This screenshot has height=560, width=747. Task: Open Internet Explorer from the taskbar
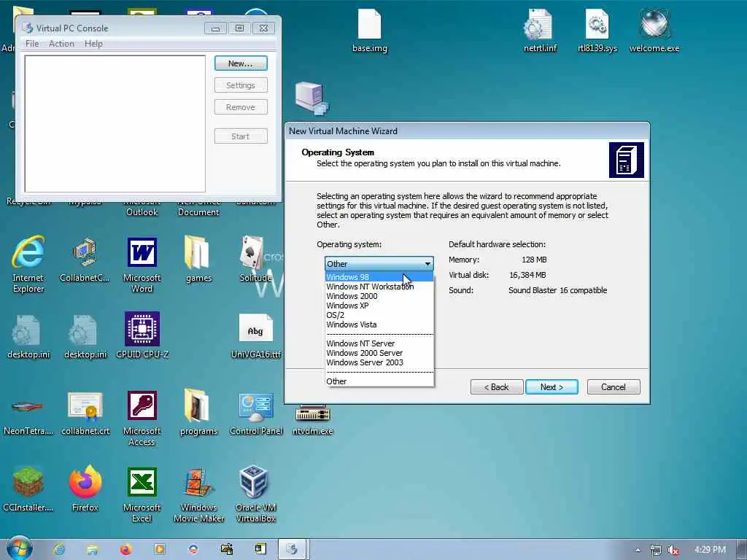59,550
